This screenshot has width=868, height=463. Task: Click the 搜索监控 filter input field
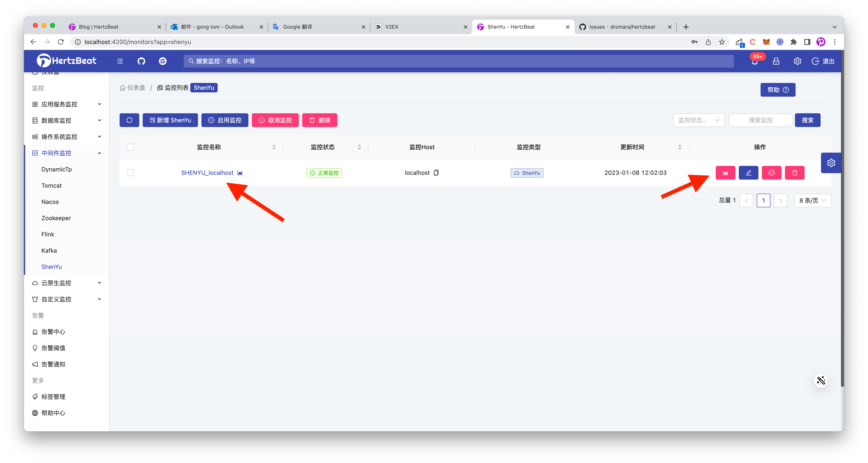click(x=760, y=120)
